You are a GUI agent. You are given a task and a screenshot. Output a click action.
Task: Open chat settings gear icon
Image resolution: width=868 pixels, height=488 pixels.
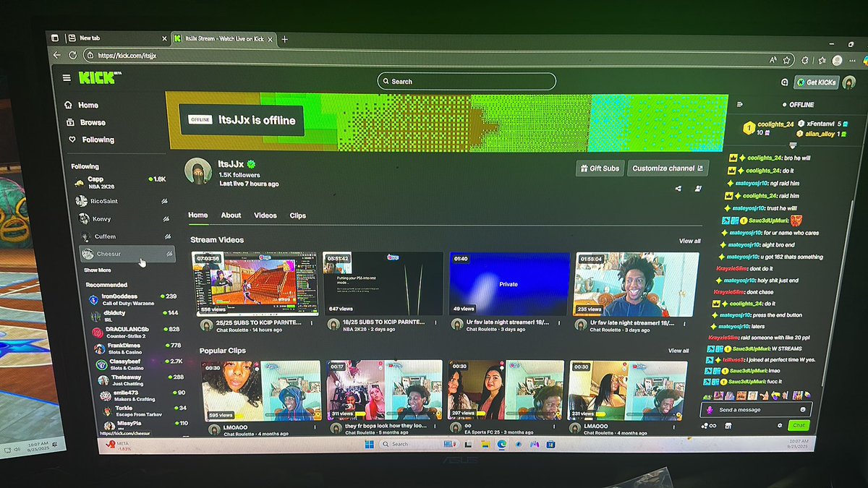(x=780, y=426)
